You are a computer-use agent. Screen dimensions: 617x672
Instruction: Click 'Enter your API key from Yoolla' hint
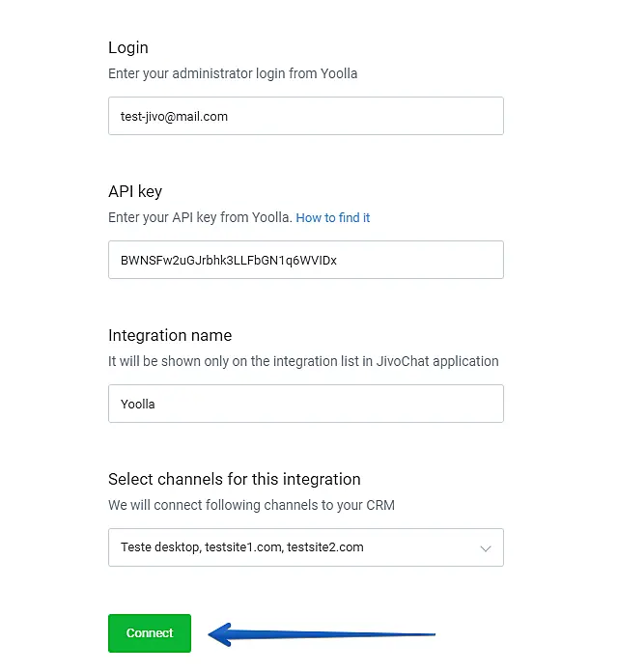[200, 217]
